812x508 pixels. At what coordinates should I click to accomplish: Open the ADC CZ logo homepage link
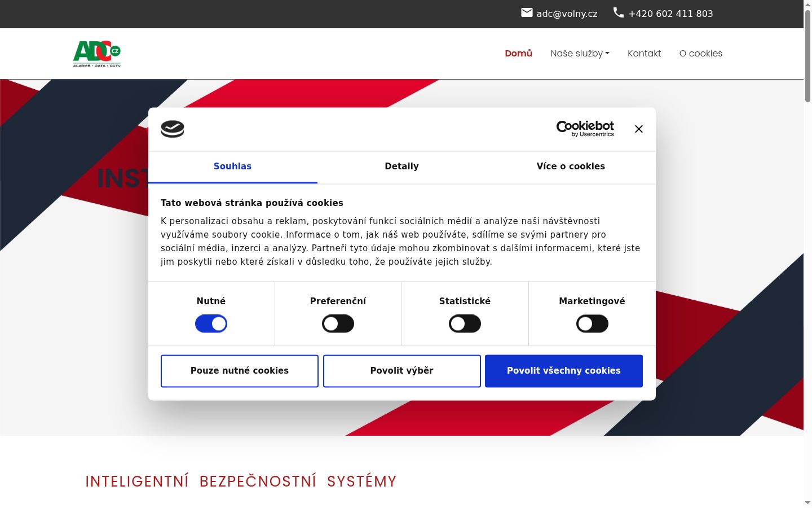click(97, 54)
